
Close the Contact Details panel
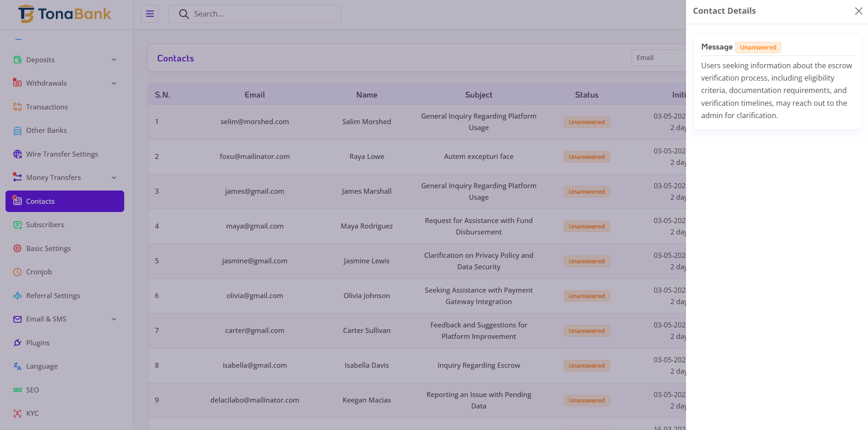[x=858, y=11]
